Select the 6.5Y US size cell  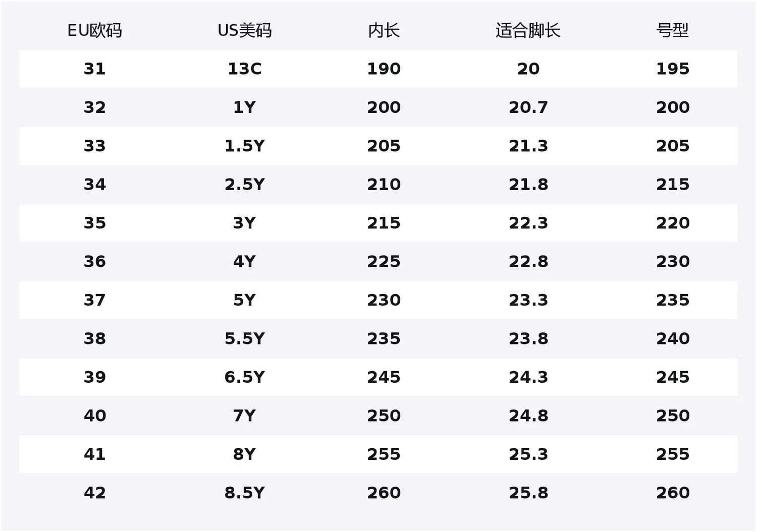point(244,377)
